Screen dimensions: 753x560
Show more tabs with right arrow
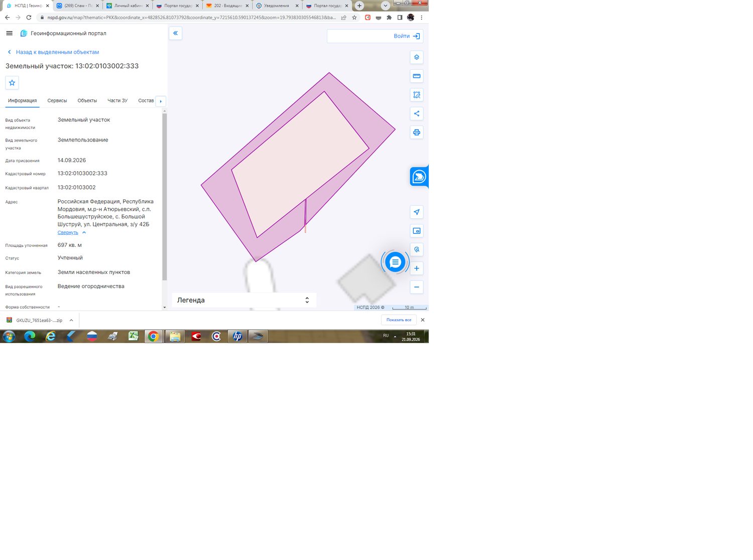coord(161,101)
